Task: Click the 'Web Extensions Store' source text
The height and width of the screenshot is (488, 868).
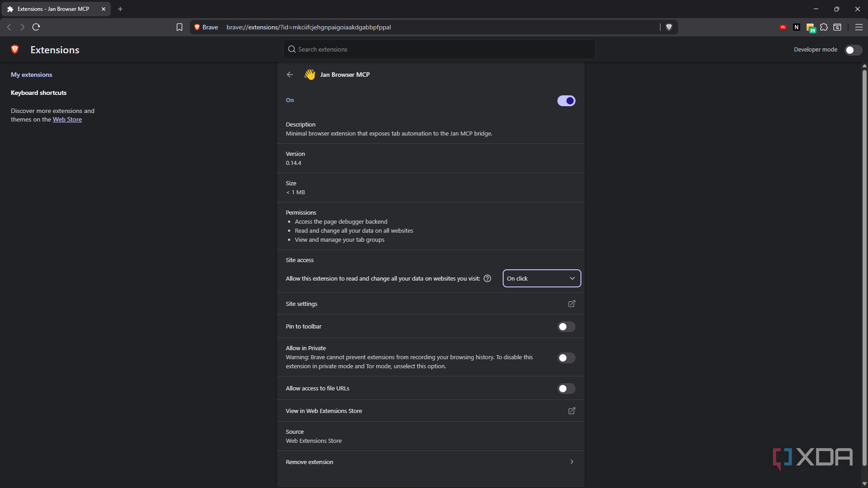Action: pos(314,441)
